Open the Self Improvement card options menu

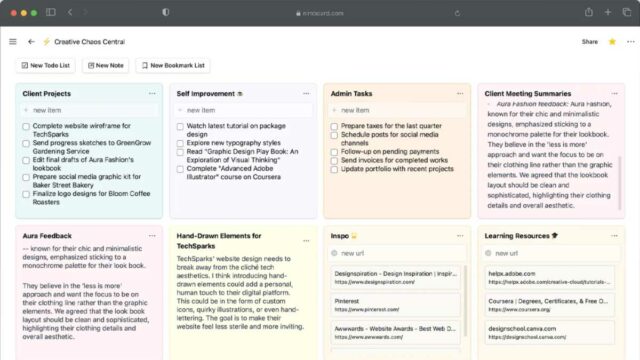click(306, 93)
